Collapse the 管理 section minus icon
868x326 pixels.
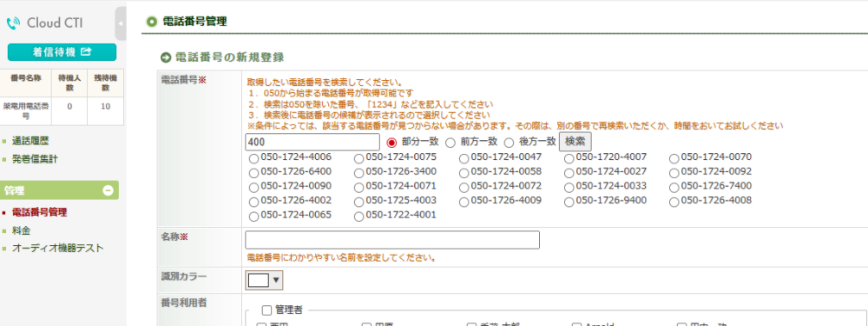click(108, 190)
